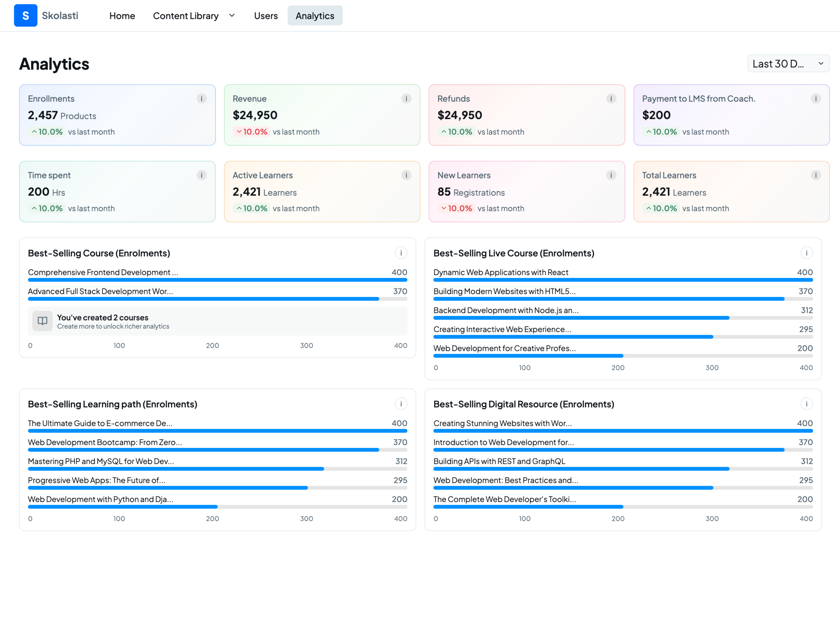Select the Analytics nav tab
Image resolution: width=840 pixels, height=633 pixels.
point(315,16)
